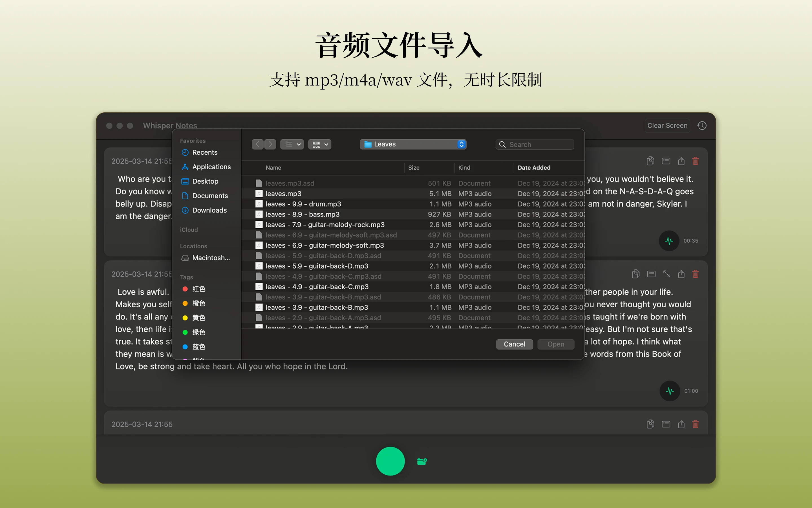
Task: Open the list view options dropdown
Action: click(292, 144)
